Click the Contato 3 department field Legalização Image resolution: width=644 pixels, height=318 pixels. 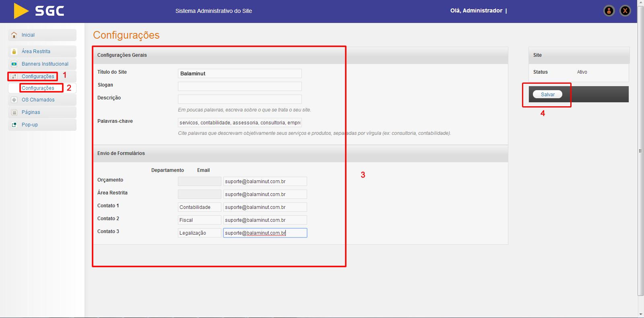point(200,233)
